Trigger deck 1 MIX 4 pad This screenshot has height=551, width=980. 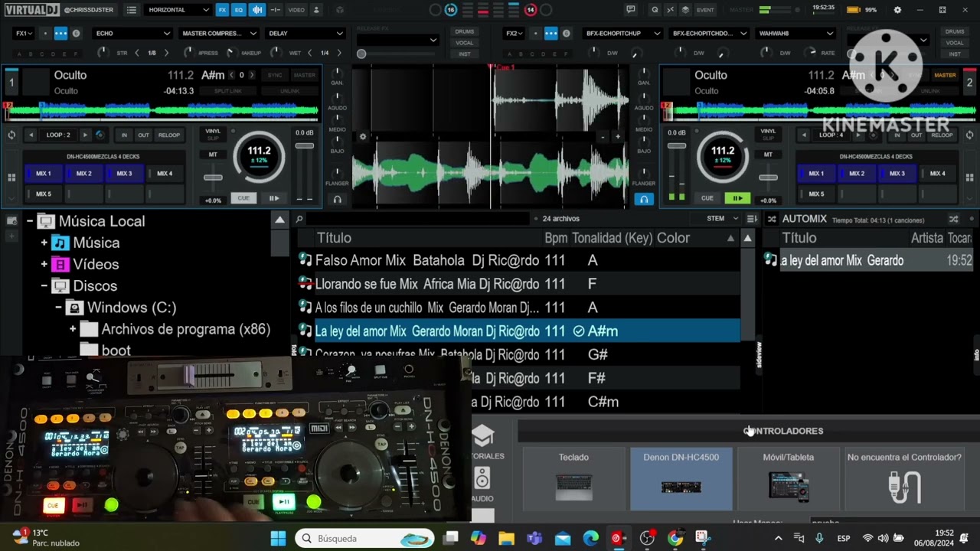165,174
